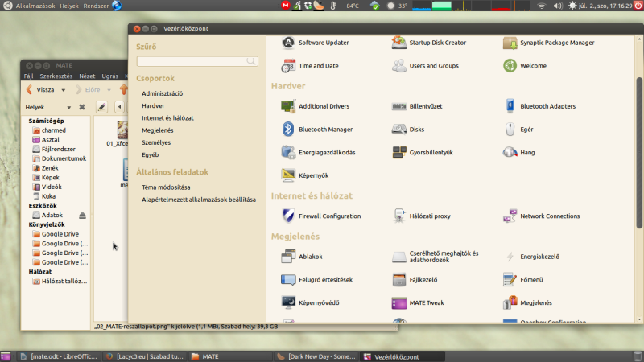Viewport: 644px width, 362px height.
Task: Open Energiakezelő
Action: click(531, 257)
